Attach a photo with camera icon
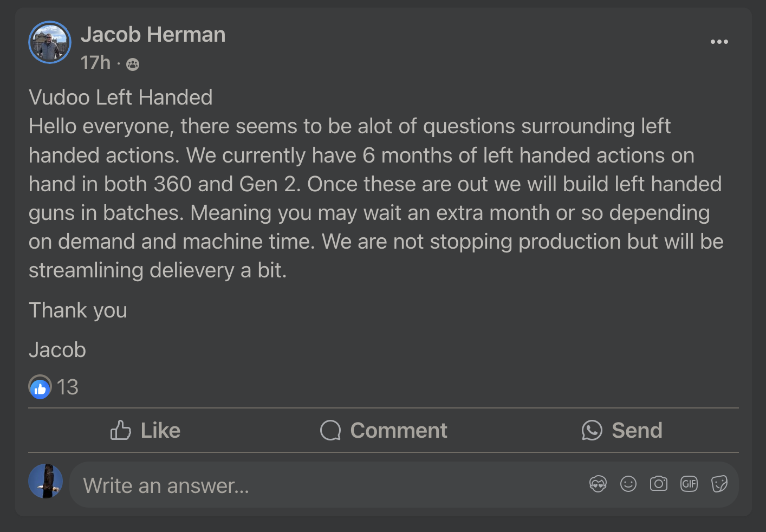 659,484
